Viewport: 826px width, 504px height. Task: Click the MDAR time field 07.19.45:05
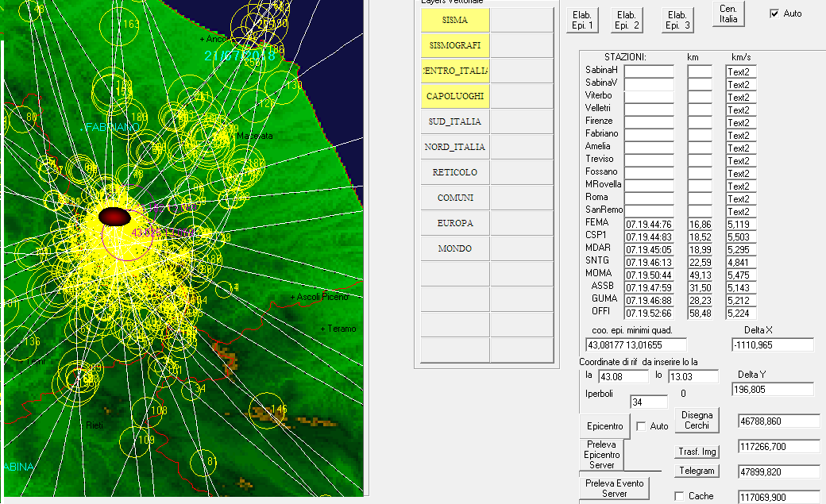point(649,250)
